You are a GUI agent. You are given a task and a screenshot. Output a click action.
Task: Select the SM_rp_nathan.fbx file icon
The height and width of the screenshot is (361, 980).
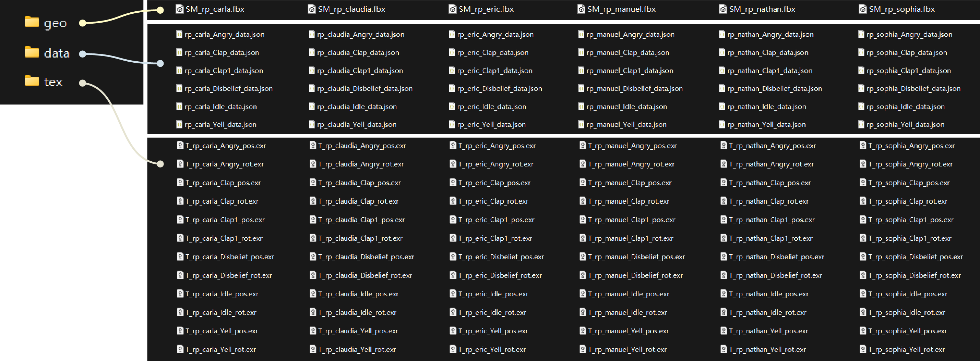[723, 9]
